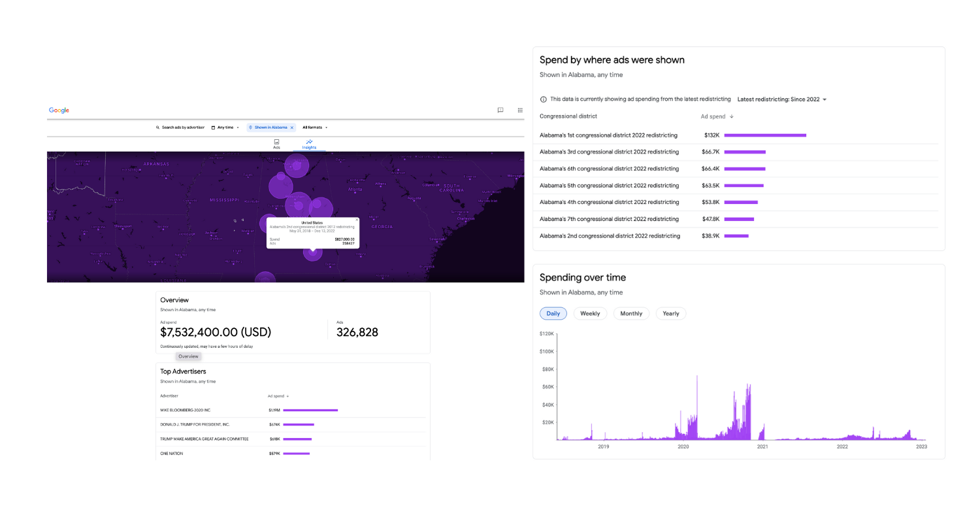Click the search magnifier icon
This screenshot has width=980, height=523.
(158, 127)
